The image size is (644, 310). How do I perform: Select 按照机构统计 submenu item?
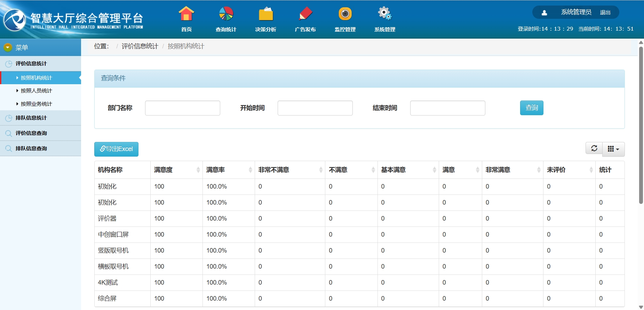[x=40, y=78]
